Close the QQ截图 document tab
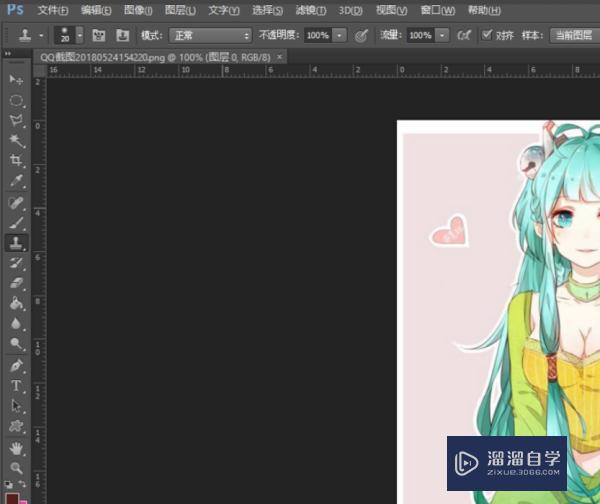 280,57
